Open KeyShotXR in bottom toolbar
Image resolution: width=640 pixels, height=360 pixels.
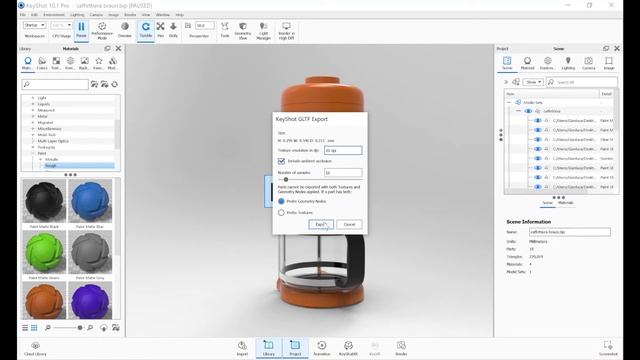(348, 348)
